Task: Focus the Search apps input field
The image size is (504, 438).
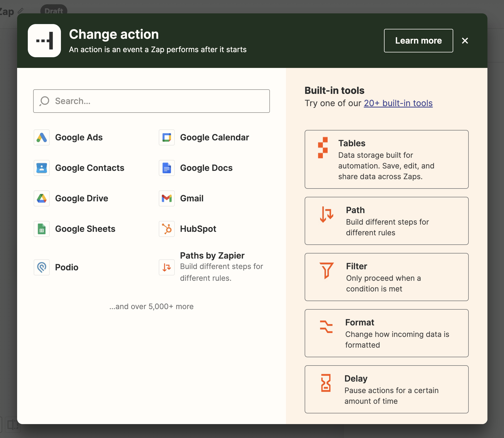Action: [152, 101]
